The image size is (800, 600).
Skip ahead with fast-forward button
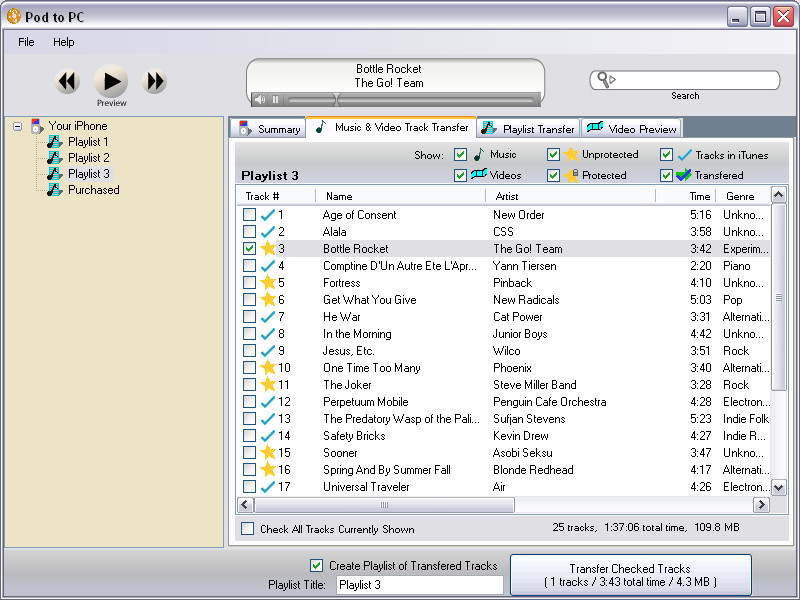155,81
